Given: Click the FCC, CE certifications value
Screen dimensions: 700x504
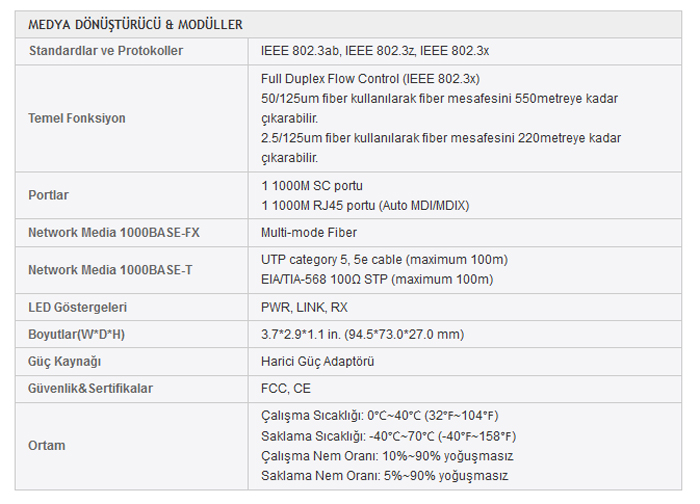Looking at the screenshot, I should click(x=286, y=389).
